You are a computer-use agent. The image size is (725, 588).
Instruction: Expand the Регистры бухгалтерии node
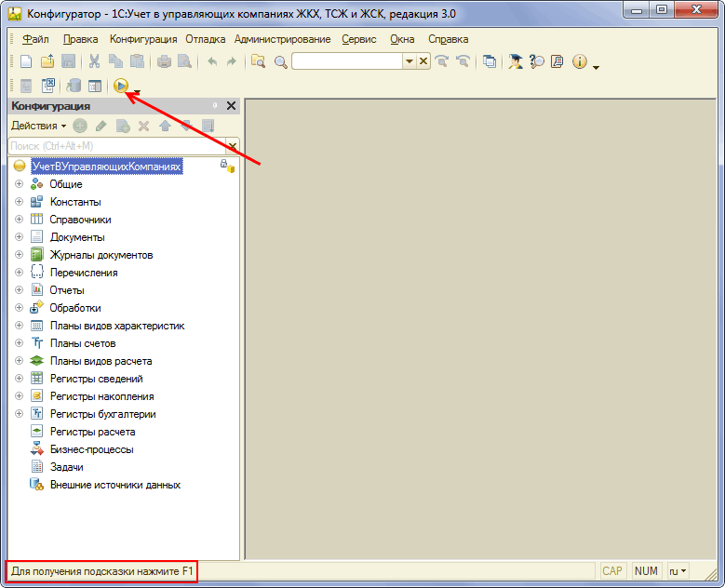click(x=19, y=414)
